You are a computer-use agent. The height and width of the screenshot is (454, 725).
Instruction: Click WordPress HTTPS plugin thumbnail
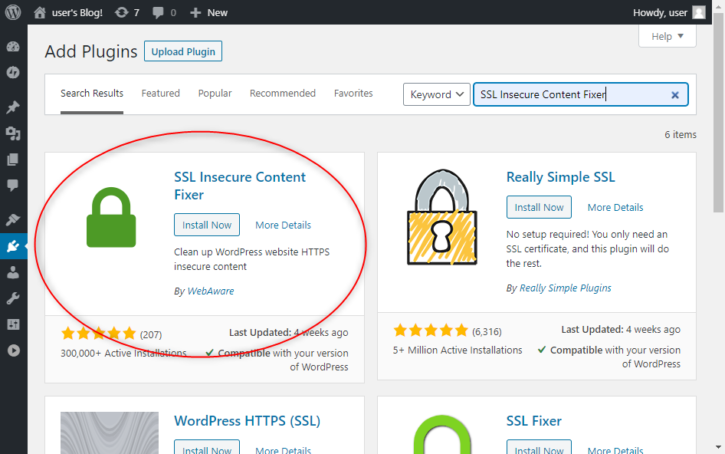110,433
